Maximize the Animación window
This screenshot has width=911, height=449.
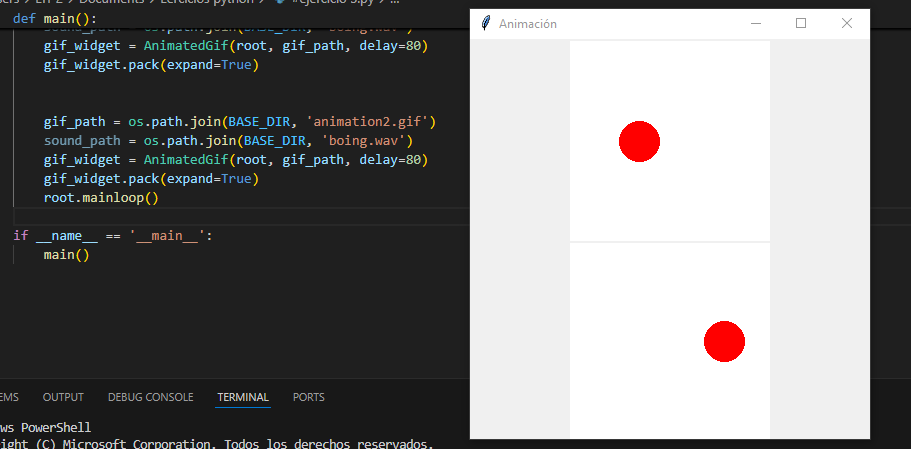801,23
